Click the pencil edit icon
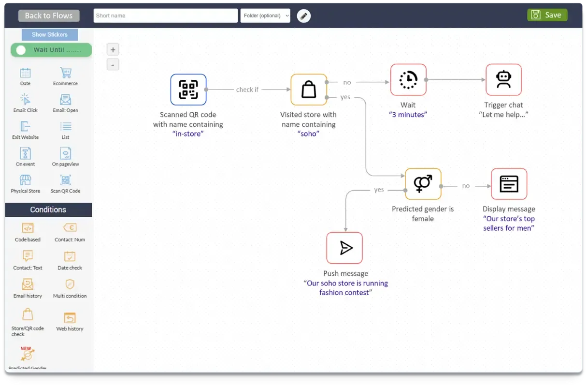The width and height of the screenshot is (588, 387). 303,15
